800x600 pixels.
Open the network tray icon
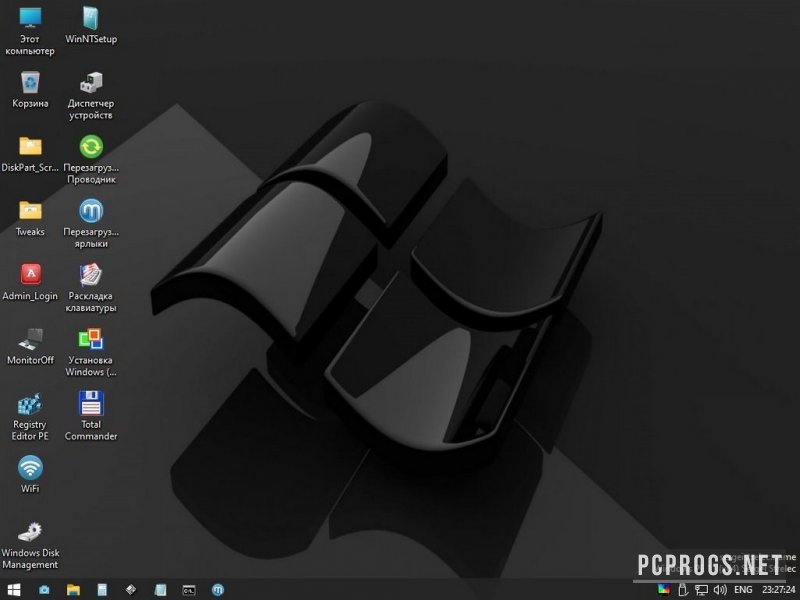tap(702, 590)
